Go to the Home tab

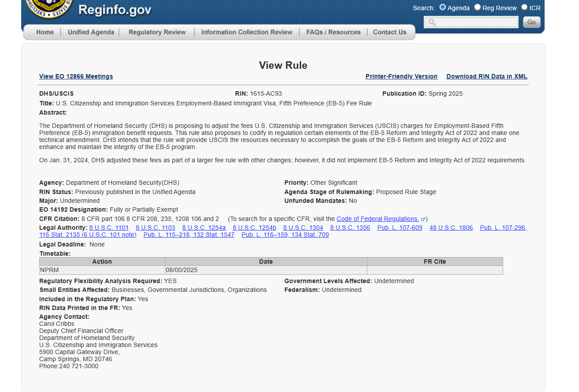[45, 32]
